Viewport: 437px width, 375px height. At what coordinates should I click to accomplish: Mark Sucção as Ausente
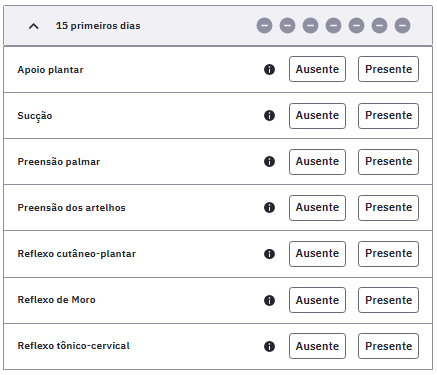[317, 115]
